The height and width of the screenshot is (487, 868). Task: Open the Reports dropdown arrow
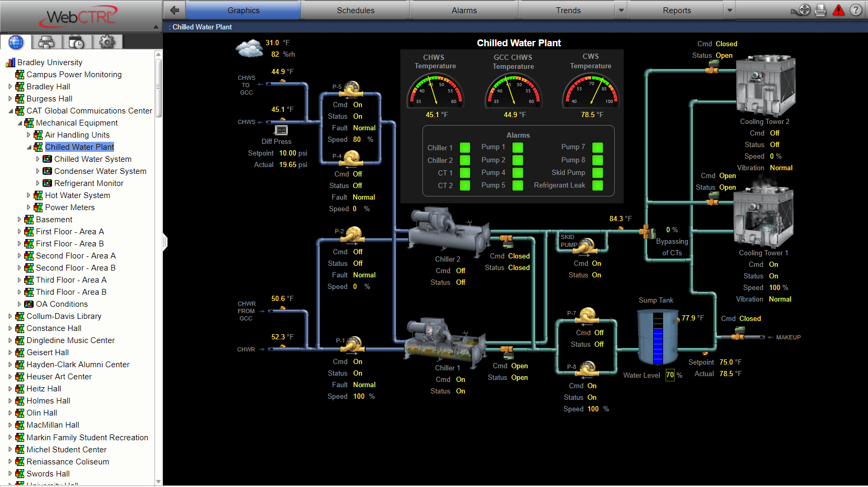pyautogui.click(x=729, y=10)
